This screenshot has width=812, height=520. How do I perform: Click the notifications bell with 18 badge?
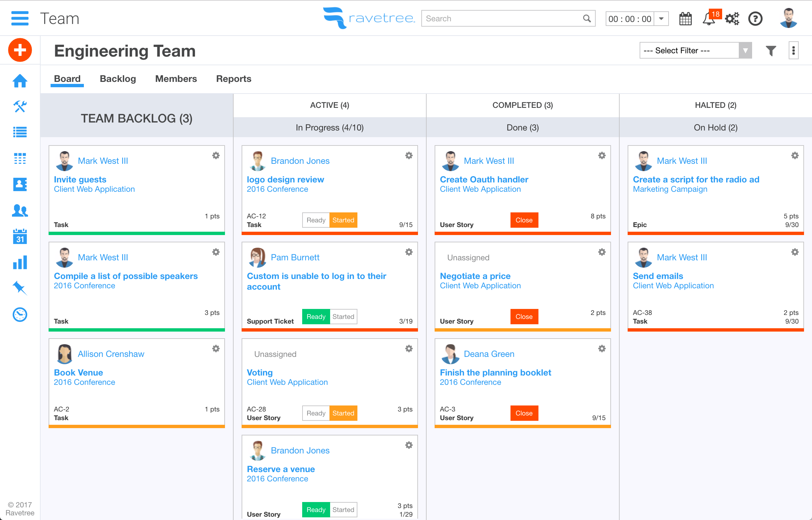coord(709,19)
